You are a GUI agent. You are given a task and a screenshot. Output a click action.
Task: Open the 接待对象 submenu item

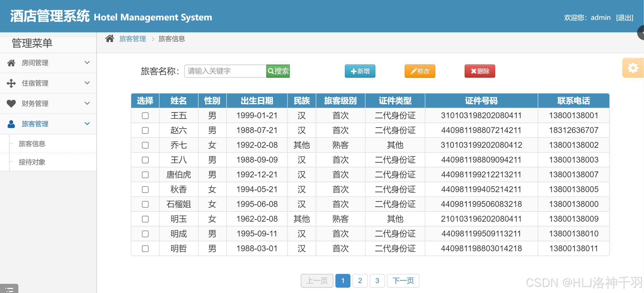pyautogui.click(x=32, y=162)
